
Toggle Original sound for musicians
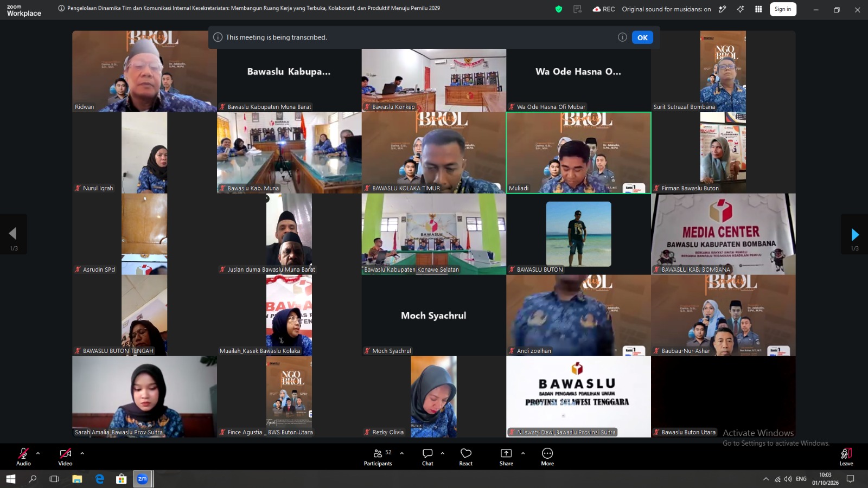click(x=666, y=9)
